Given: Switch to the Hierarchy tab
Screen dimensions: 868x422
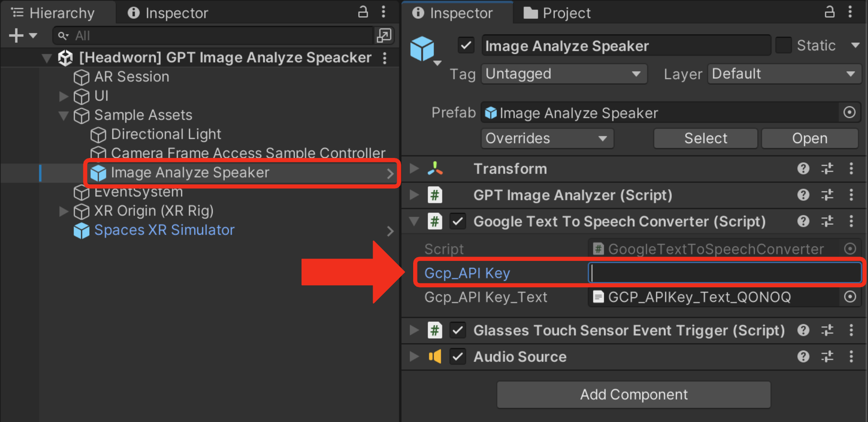Looking at the screenshot, I should [54, 13].
